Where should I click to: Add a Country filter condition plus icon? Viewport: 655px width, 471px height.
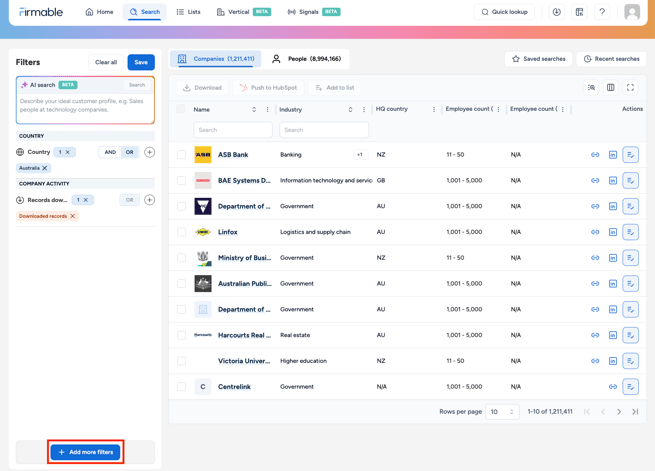point(150,152)
